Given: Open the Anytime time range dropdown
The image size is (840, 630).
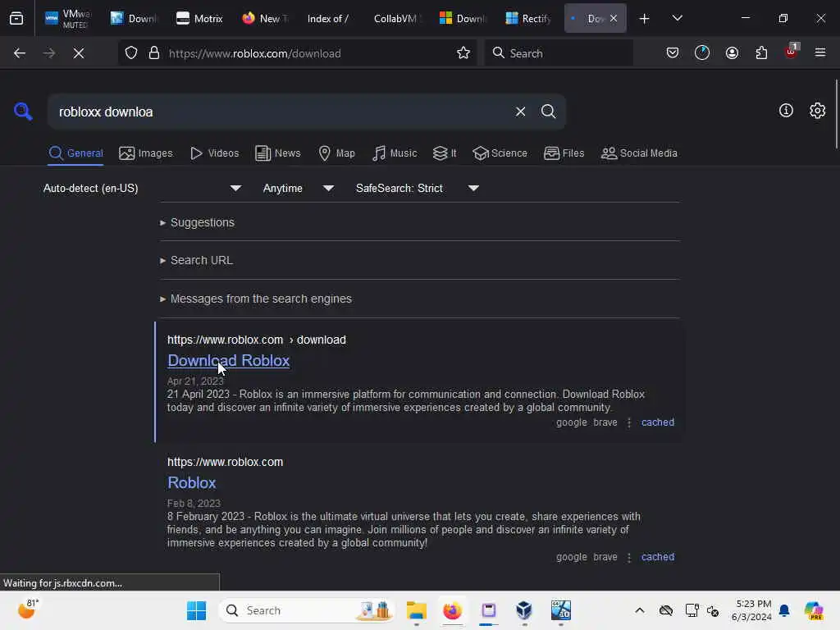Looking at the screenshot, I should point(299,188).
